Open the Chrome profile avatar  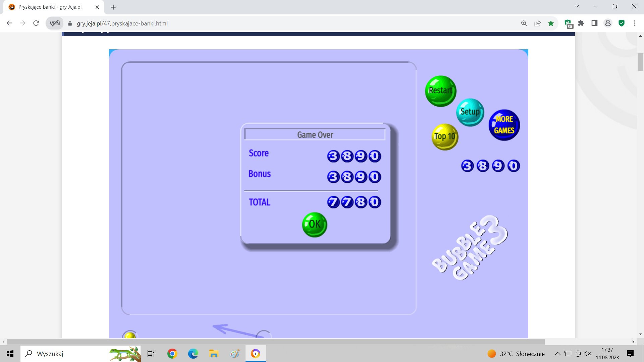608,23
